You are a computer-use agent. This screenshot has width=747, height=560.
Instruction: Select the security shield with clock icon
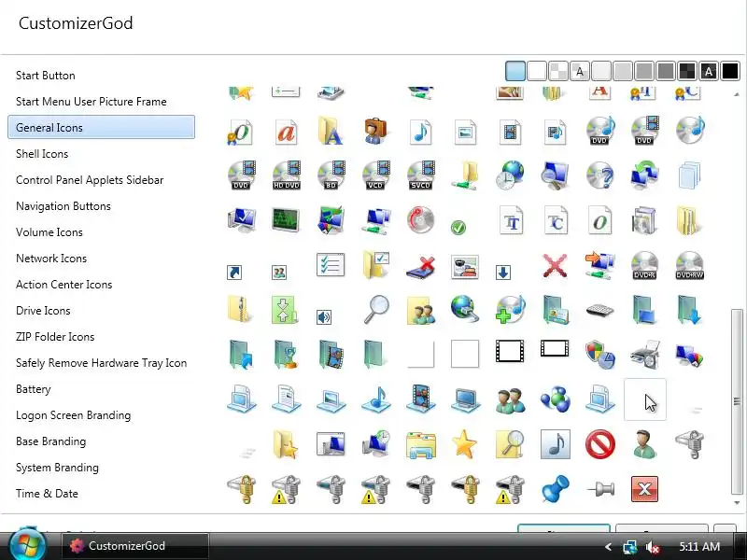599,355
